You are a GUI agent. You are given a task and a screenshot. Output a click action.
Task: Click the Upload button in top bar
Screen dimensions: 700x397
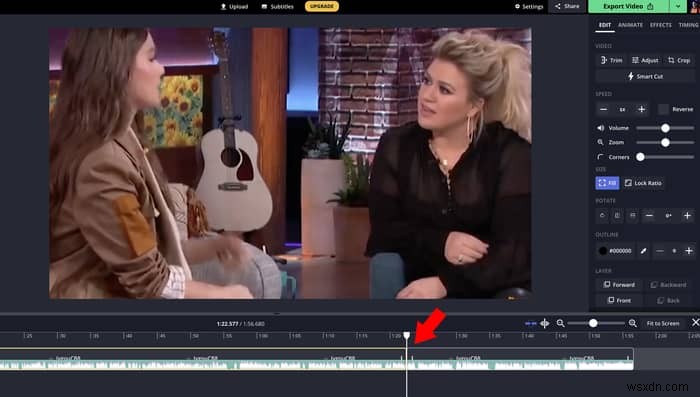pyautogui.click(x=234, y=6)
